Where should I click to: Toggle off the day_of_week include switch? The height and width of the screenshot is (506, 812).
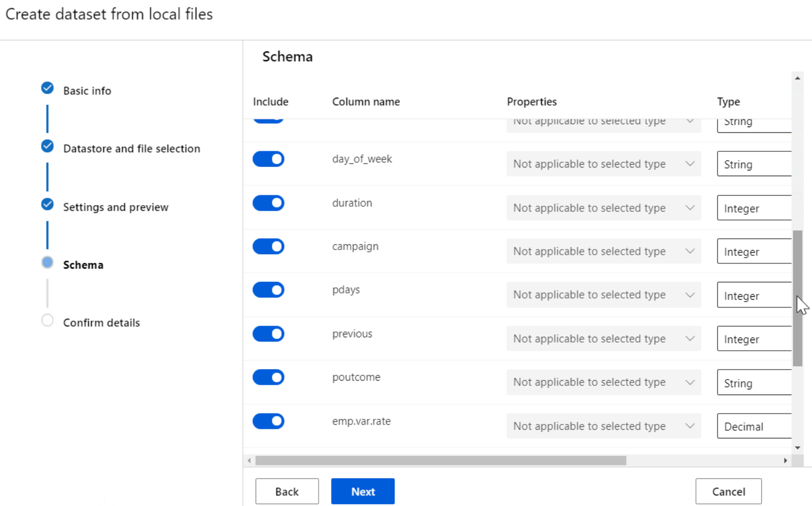click(268, 159)
